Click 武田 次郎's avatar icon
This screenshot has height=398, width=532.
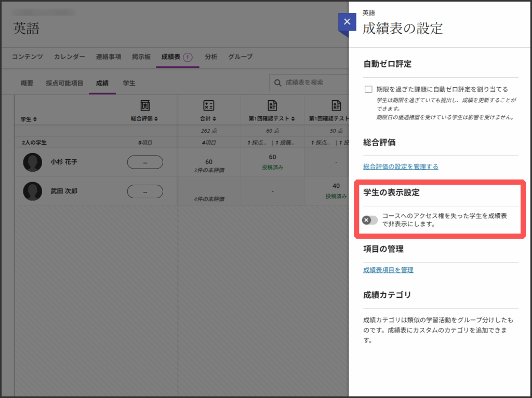pyautogui.click(x=33, y=191)
